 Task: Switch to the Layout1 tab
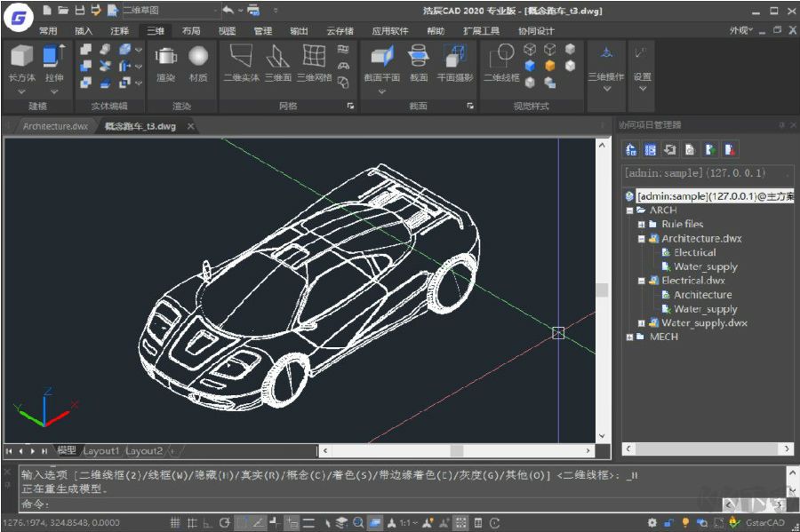click(x=100, y=451)
